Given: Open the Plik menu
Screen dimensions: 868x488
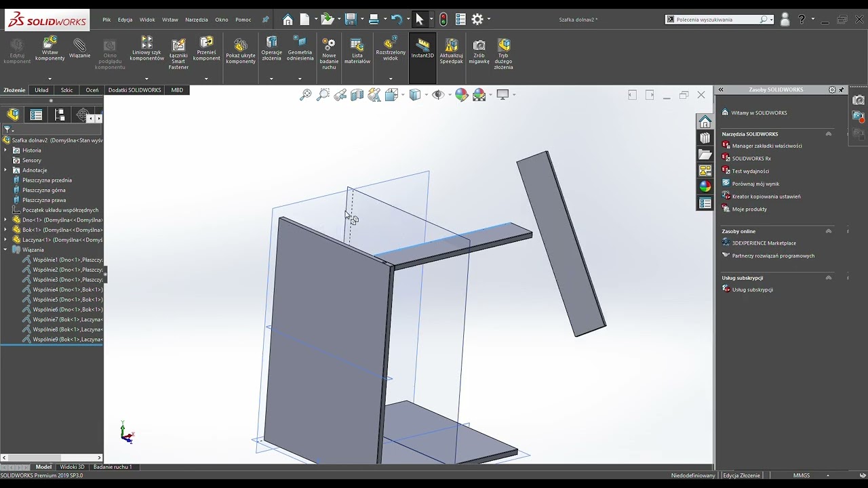Looking at the screenshot, I should click(106, 20).
